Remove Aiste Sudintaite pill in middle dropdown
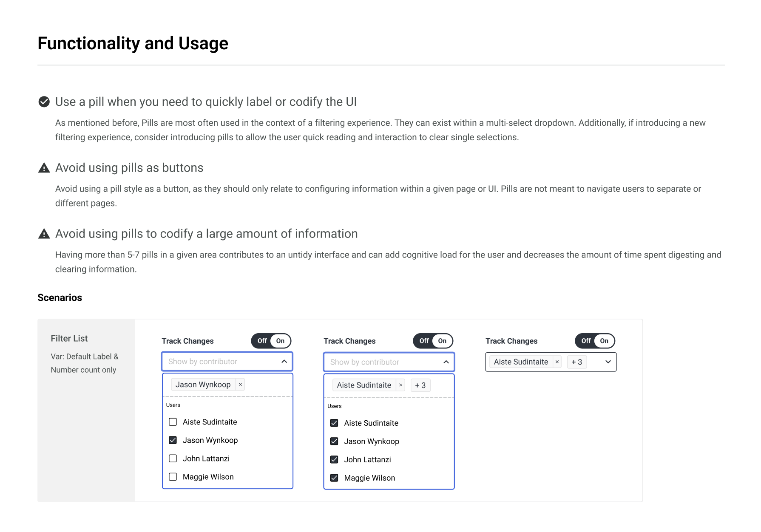 400,385
